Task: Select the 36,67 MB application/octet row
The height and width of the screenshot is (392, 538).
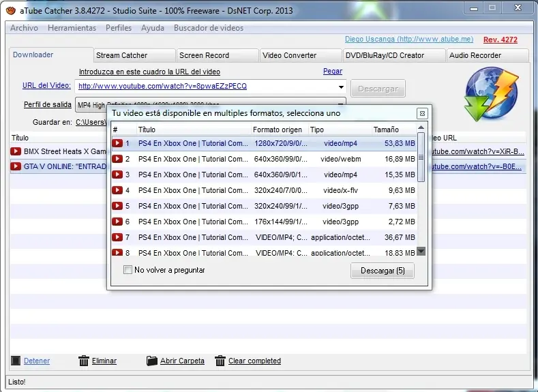Action: [x=264, y=237]
